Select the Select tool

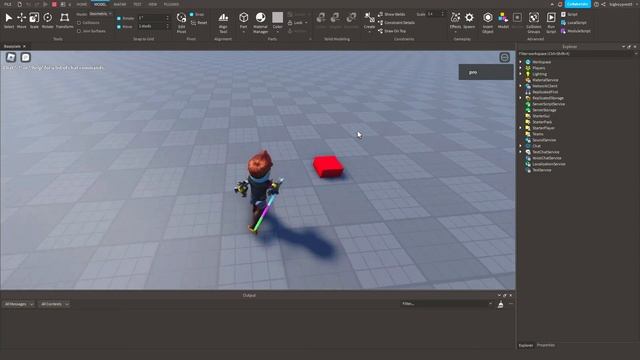coord(9,20)
